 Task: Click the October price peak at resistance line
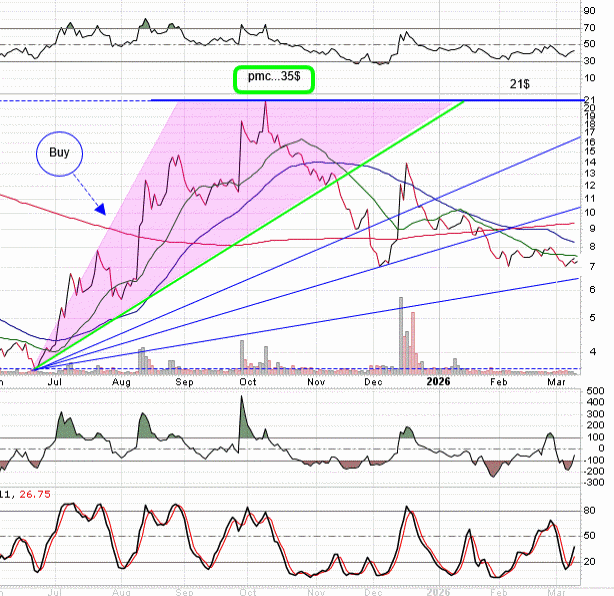(265, 103)
